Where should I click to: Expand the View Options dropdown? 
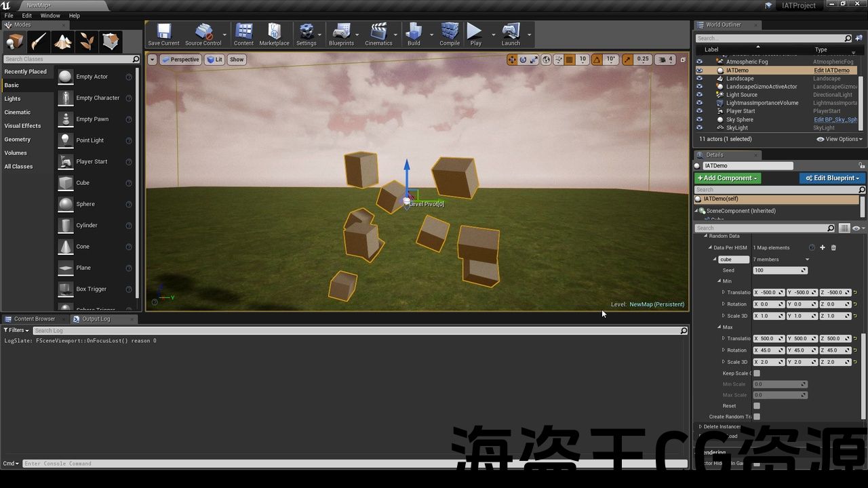coord(841,139)
